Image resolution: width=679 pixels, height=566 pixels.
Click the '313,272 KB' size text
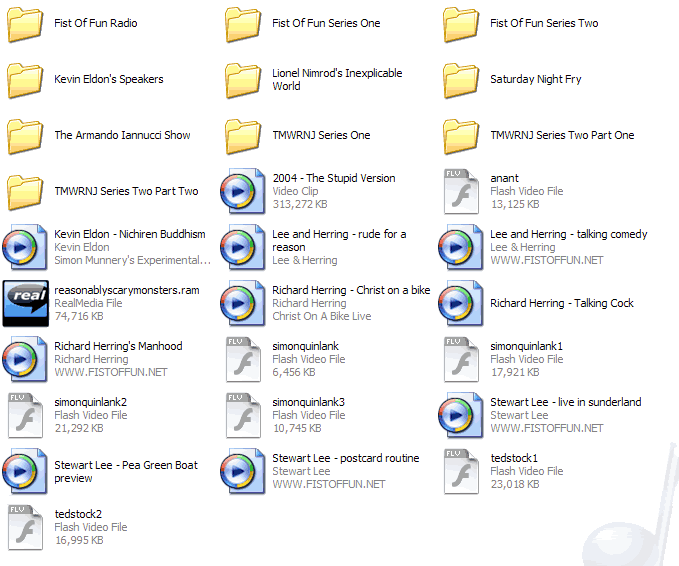pos(300,204)
